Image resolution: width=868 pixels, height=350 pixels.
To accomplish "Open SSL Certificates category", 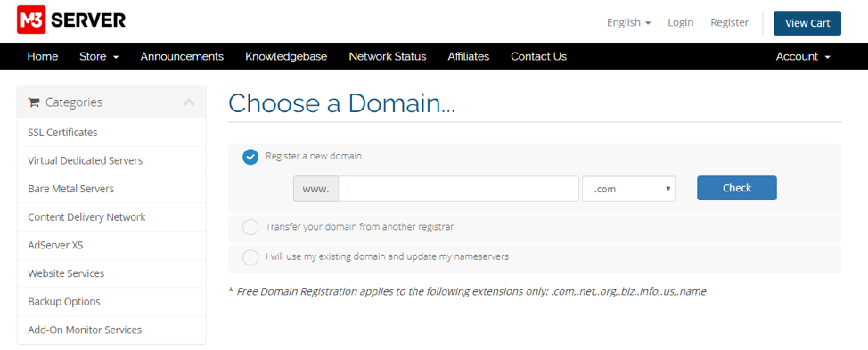I will point(111,133).
